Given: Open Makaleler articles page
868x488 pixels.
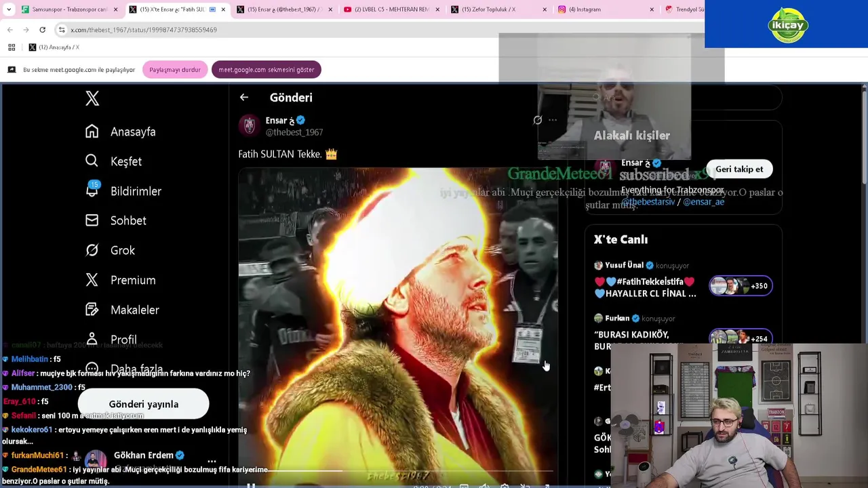Looking at the screenshot, I should click(x=122, y=310).
